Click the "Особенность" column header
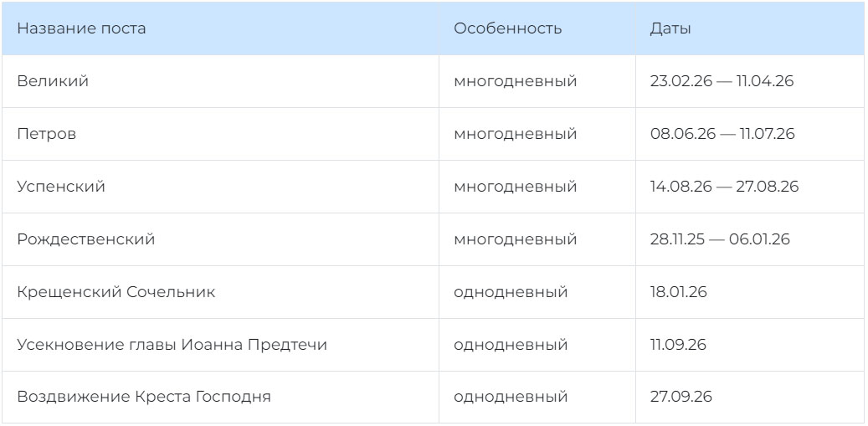Viewport: 868px width, 426px height. tap(507, 28)
